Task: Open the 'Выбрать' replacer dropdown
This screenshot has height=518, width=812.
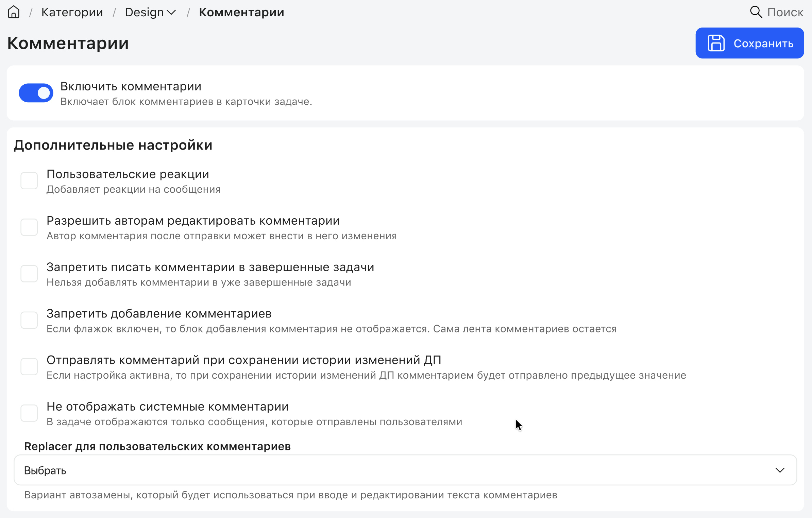Action: click(408, 470)
